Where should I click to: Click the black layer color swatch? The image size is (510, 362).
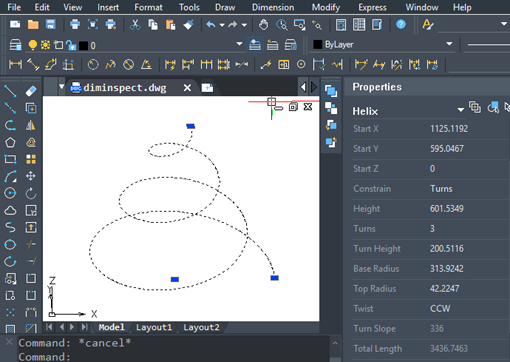click(x=83, y=46)
